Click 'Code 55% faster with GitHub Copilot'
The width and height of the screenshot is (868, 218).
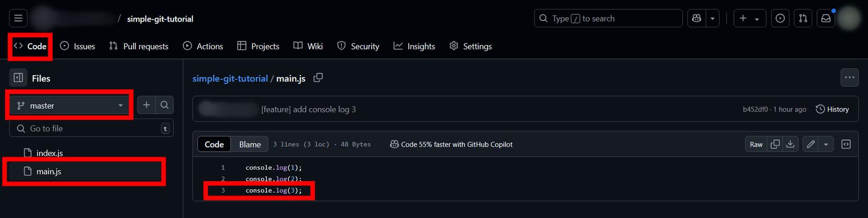451,144
